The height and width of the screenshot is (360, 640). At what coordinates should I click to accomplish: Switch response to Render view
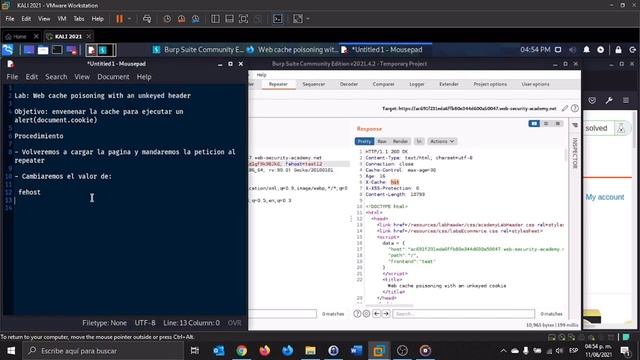point(400,141)
